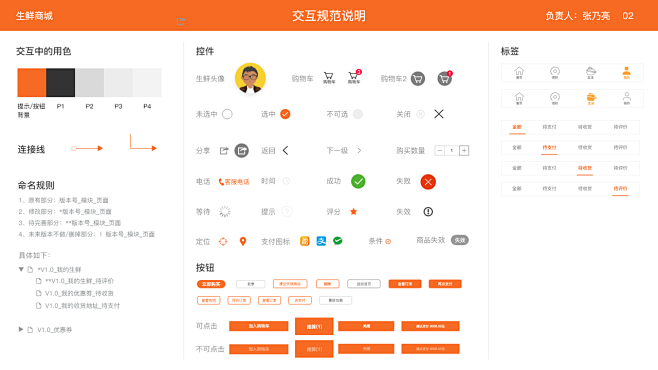Click the red failure X circle icon

428,182
